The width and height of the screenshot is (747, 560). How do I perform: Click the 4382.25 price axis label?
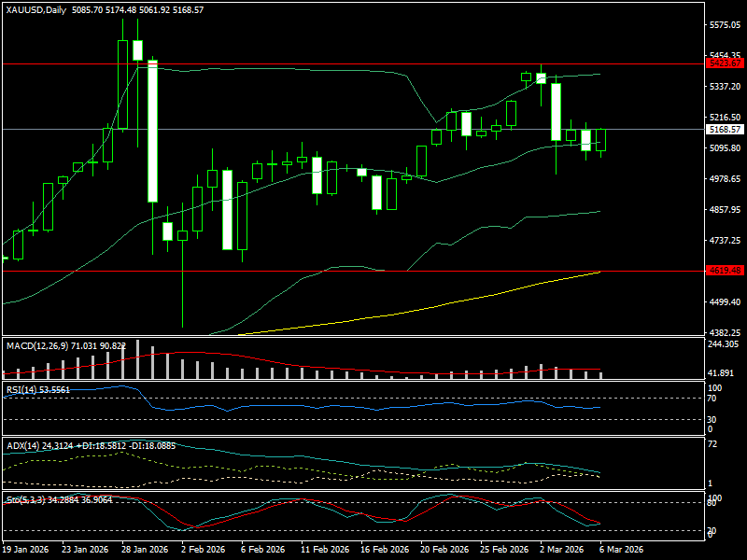coord(726,332)
